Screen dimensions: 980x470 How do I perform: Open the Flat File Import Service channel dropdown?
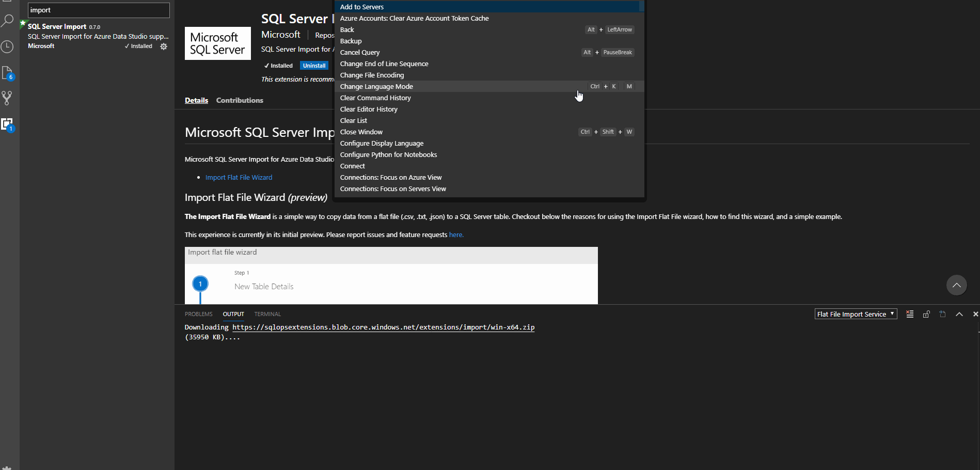coord(856,314)
